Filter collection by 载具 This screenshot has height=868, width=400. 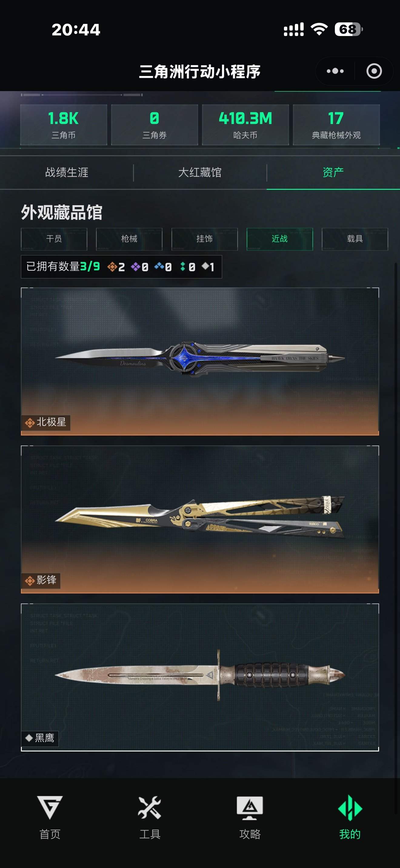(x=355, y=239)
